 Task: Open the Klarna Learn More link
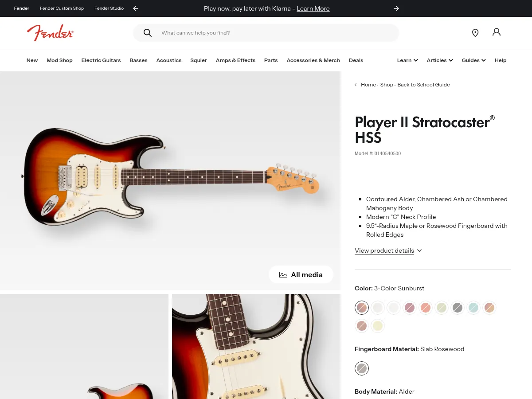(x=313, y=8)
